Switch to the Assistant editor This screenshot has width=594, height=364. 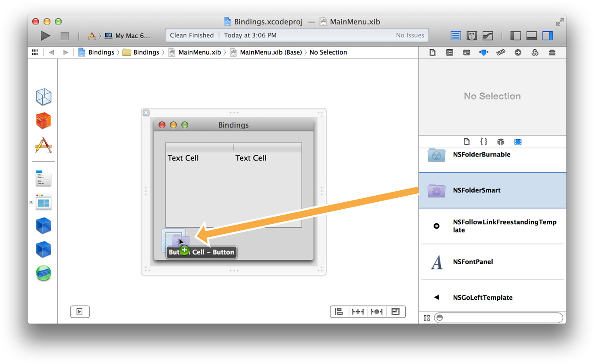[x=472, y=36]
